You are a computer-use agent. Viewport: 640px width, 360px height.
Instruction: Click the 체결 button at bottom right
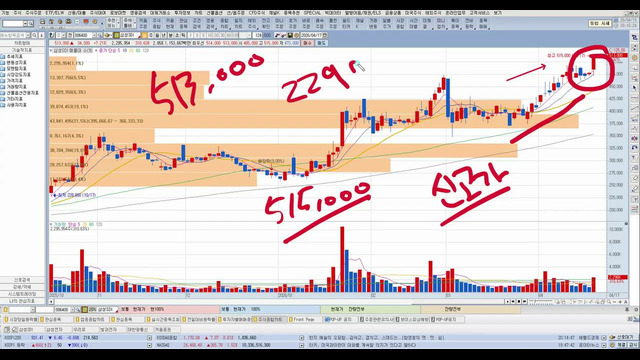(621, 345)
